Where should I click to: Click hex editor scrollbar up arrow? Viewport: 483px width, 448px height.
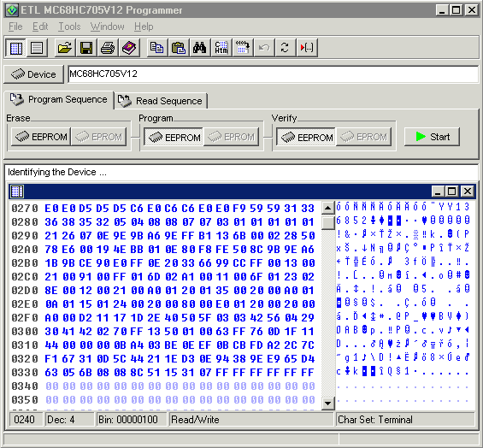[327, 208]
